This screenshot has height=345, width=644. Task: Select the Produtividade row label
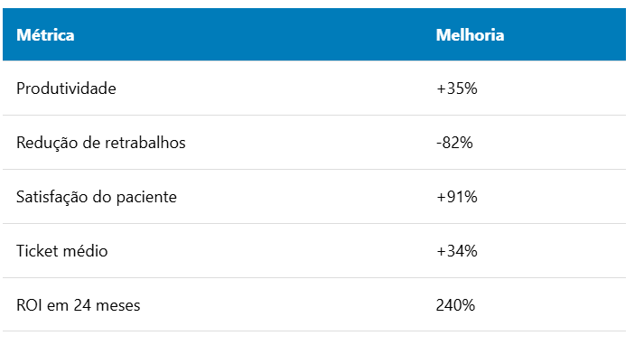(66, 89)
